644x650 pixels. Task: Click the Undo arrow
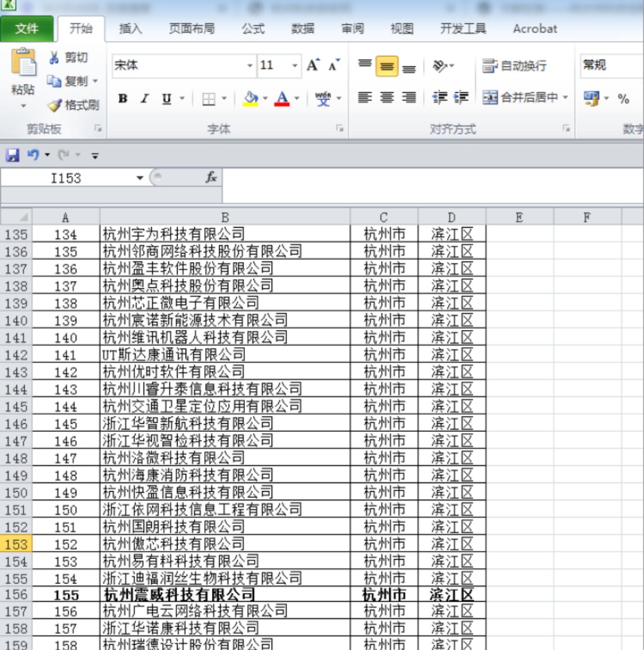(33, 155)
